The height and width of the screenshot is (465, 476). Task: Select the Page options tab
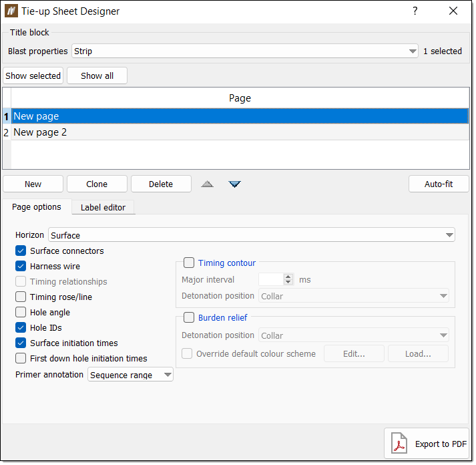click(37, 207)
